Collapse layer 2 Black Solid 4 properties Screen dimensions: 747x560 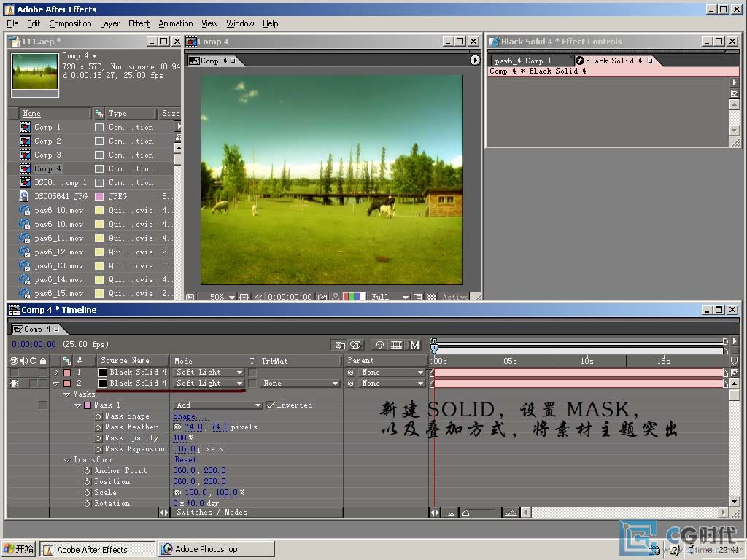[x=56, y=384]
